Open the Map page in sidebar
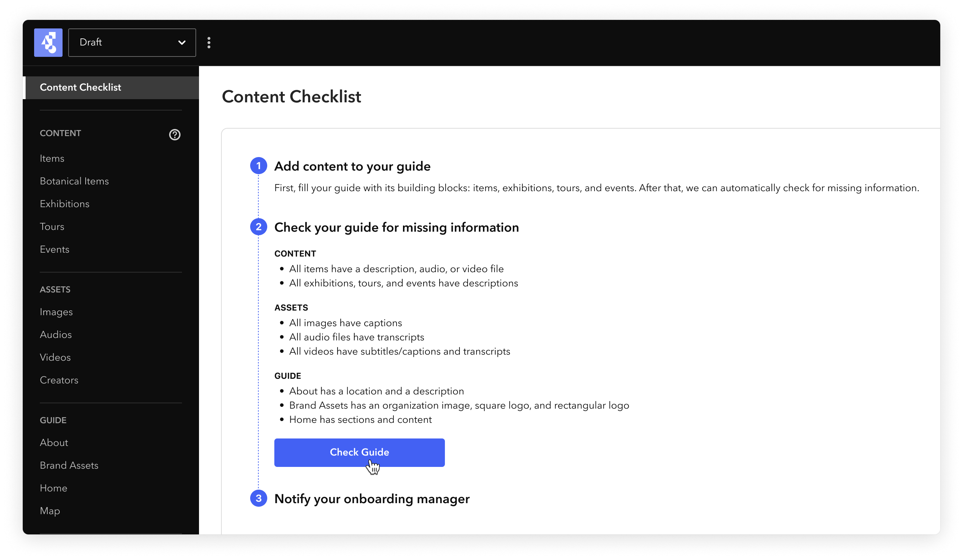 coord(50,511)
